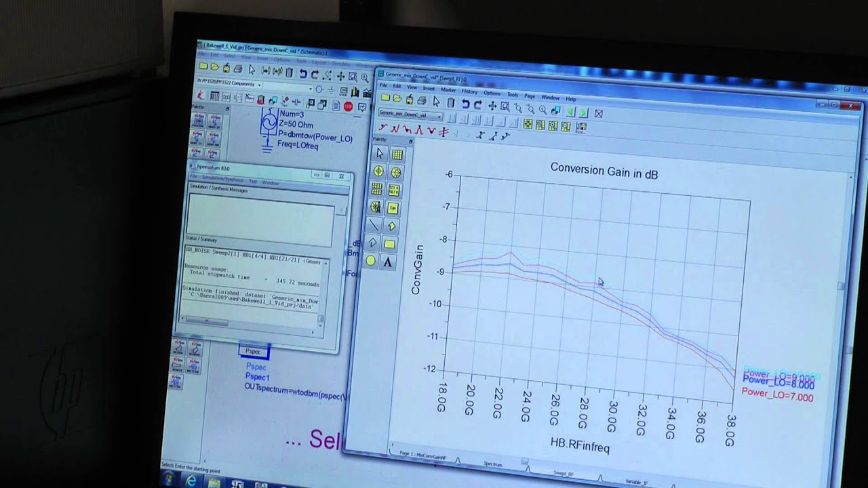This screenshot has width=868, height=488.
Task: Click P=dbmtow(Power_LO) parameter text
Action: pyautogui.click(x=315, y=137)
